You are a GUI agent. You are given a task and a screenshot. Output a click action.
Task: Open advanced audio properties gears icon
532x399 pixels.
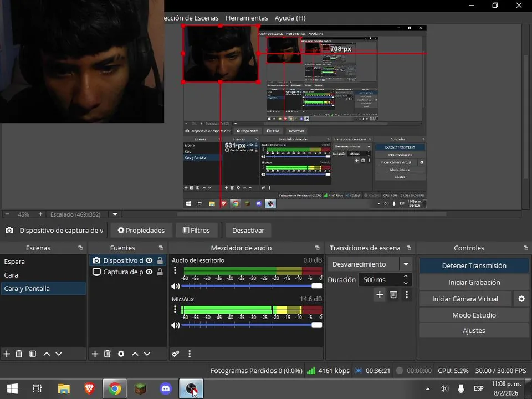click(176, 354)
